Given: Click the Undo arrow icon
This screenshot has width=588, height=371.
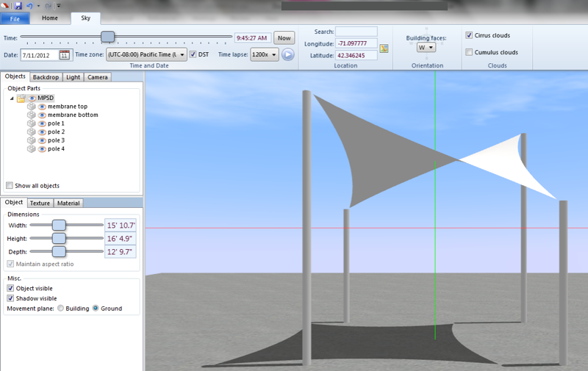Looking at the screenshot, I should (30, 5).
